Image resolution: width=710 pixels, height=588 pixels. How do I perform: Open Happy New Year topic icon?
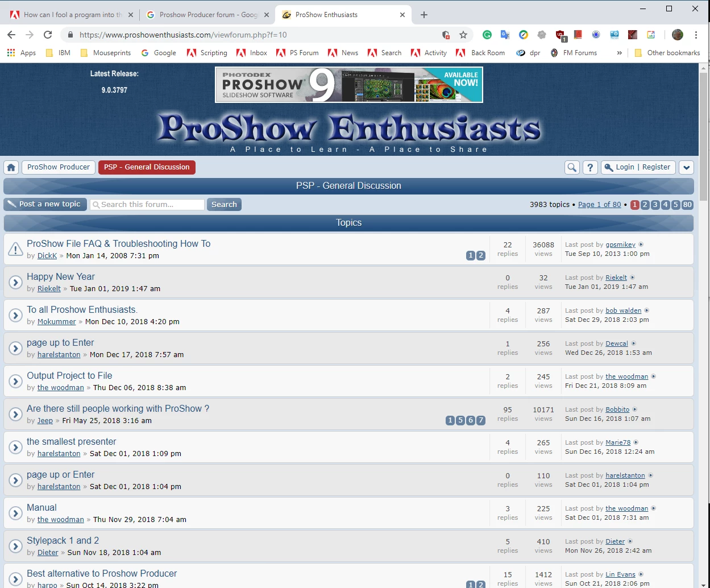(x=15, y=282)
